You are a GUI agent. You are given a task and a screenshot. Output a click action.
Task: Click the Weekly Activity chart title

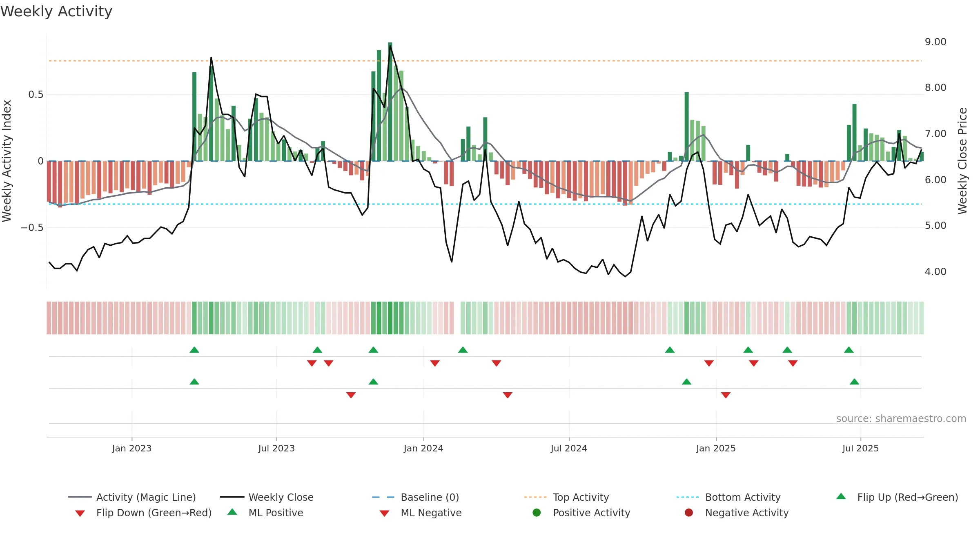(56, 11)
